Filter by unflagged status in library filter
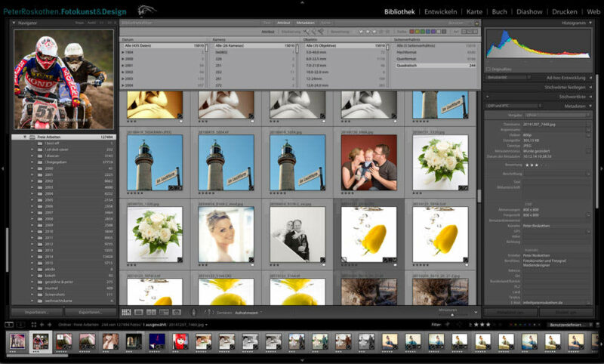 tap(313, 32)
